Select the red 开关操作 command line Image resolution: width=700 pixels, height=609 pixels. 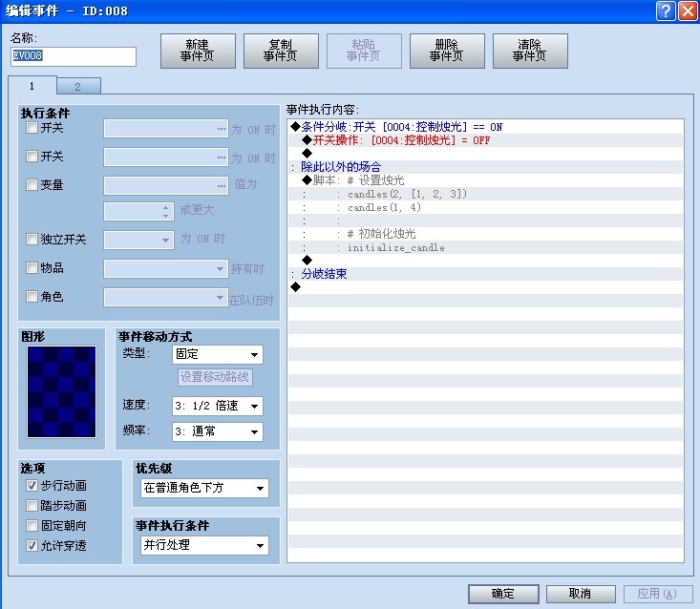485,140
